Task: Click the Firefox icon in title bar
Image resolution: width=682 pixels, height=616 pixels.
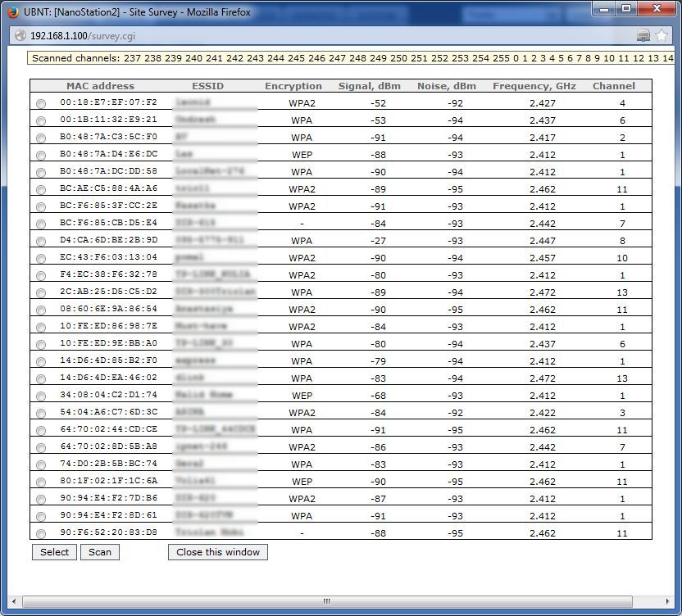Action: [x=13, y=11]
